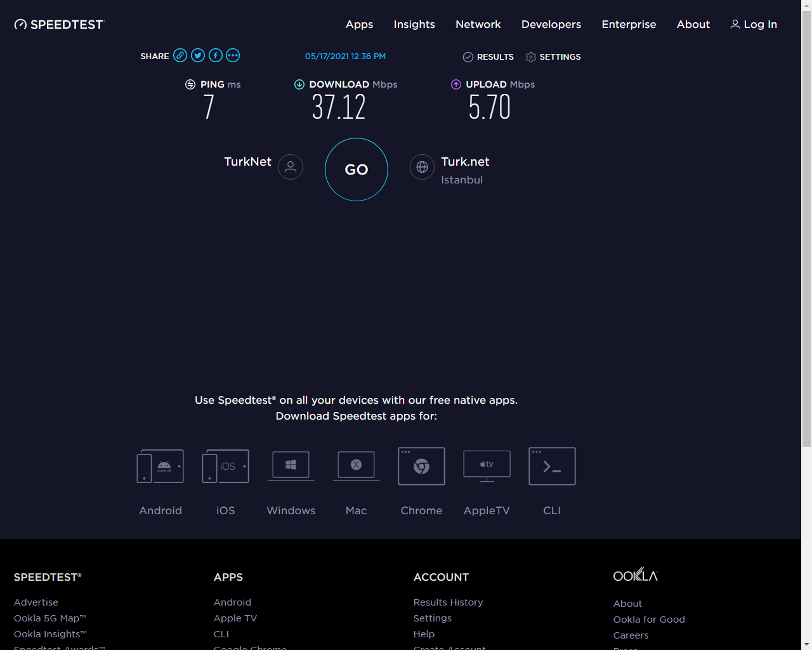The image size is (812, 650).
Task: Open Advertise footer link
Action: pos(36,602)
